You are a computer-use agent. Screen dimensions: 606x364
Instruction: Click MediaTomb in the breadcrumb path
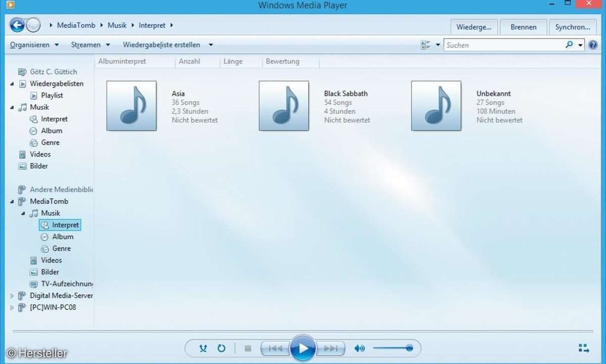pos(76,25)
